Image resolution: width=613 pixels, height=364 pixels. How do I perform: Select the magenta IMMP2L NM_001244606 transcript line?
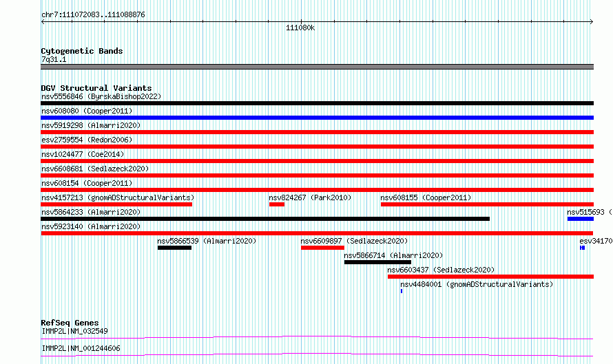tap(317, 354)
